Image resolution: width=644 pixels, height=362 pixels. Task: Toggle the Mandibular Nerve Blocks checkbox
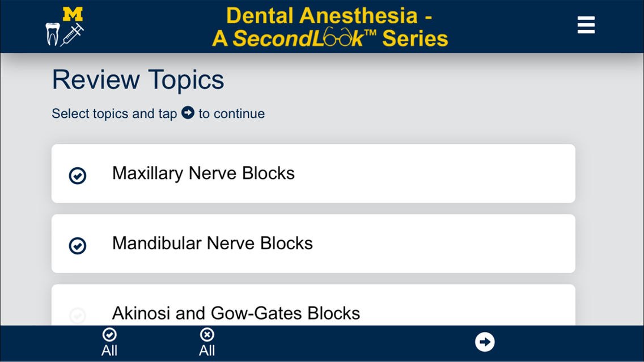78,245
